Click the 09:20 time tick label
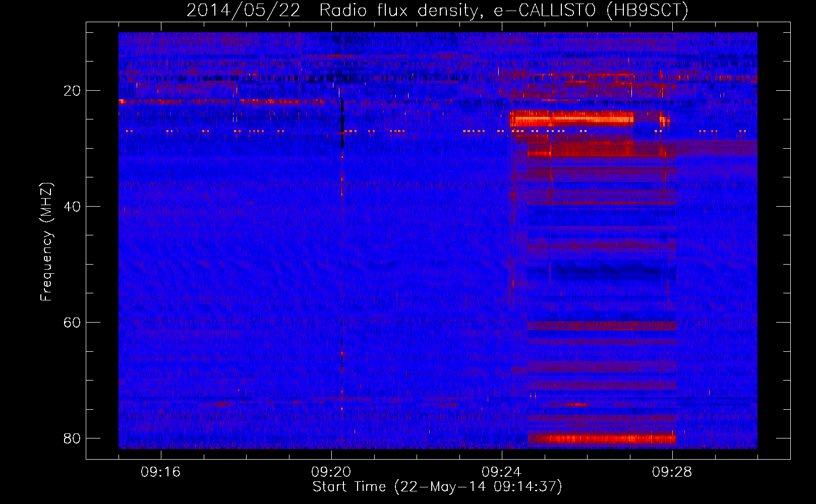The image size is (816, 504). coord(331,472)
